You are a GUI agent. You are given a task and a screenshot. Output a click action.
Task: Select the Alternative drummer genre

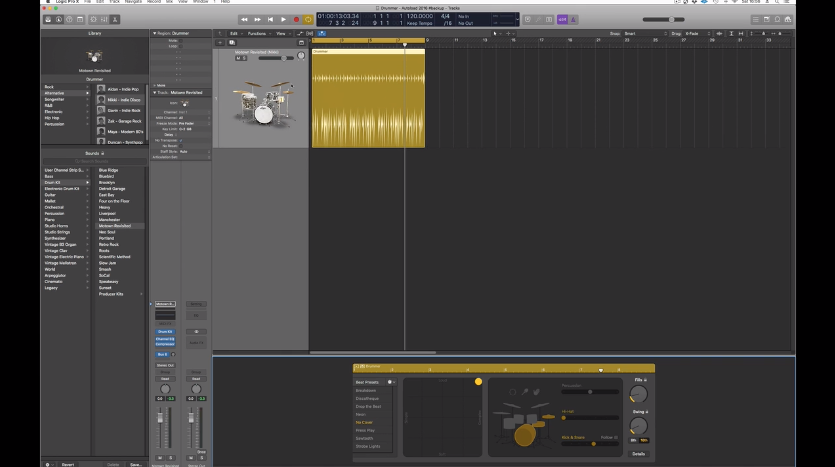click(67, 93)
